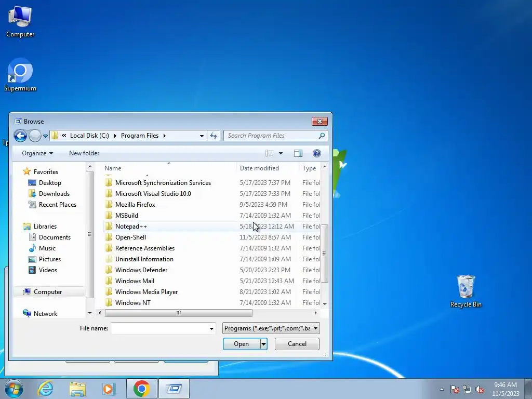Click the Windows Start button
Image resolution: width=532 pixels, height=399 pixels.
[x=14, y=389]
